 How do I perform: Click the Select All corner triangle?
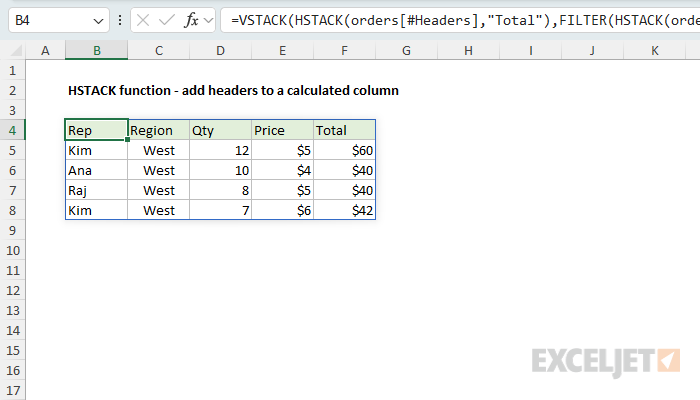pos(16,51)
